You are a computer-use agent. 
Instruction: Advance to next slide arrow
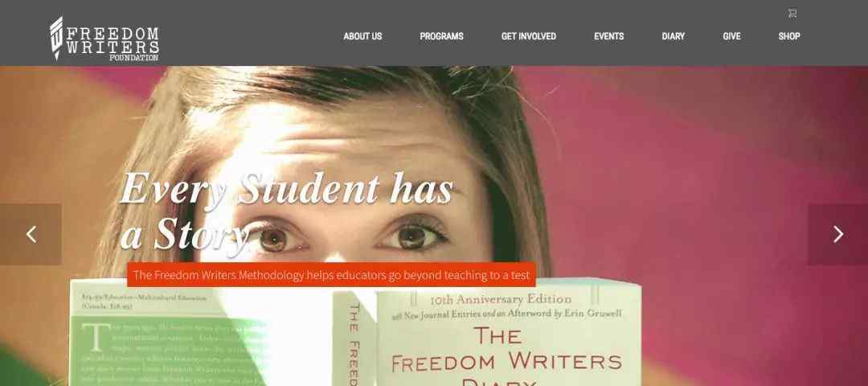837,234
